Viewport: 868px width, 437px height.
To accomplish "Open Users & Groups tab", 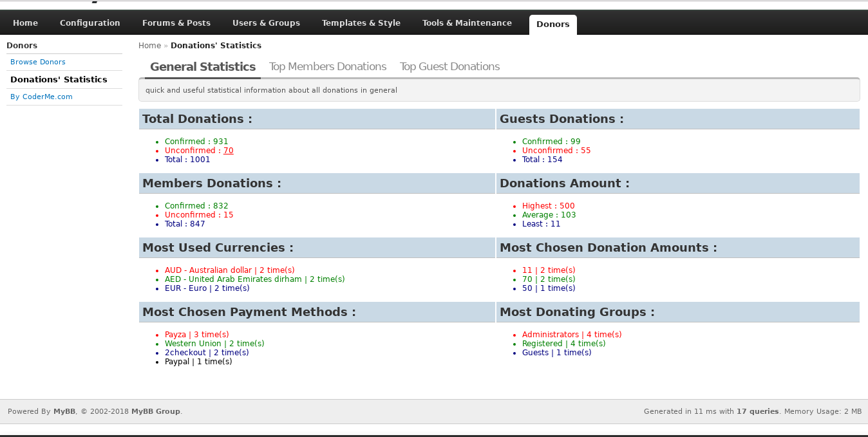I will point(266,23).
